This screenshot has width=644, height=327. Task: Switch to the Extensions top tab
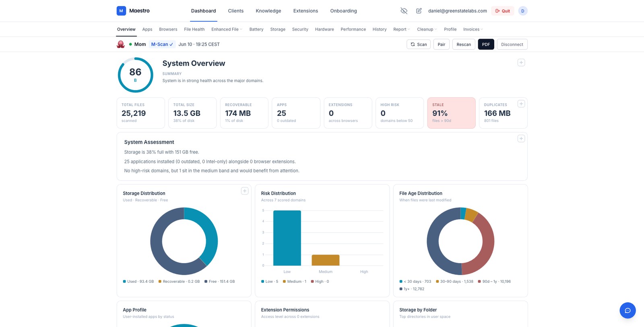[305, 11]
